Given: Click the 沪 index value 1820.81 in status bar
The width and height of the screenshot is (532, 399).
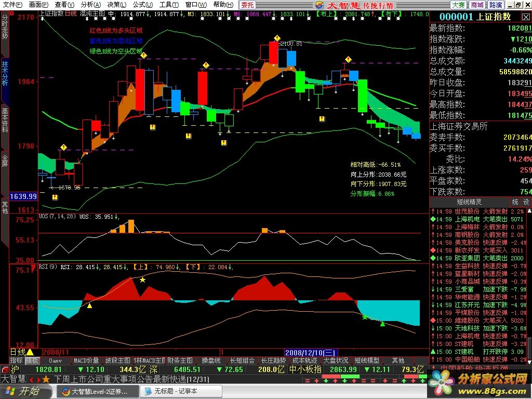Looking at the screenshot, I should pyautogui.click(x=48, y=369).
